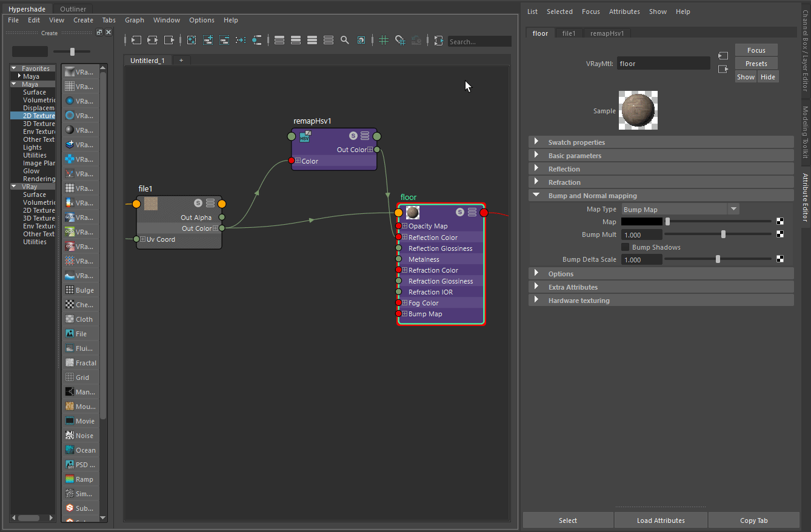The height and width of the screenshot is (532, 811).
Task: Click the Bump Delta Scale slider
Action: click(x=718, y=259)
